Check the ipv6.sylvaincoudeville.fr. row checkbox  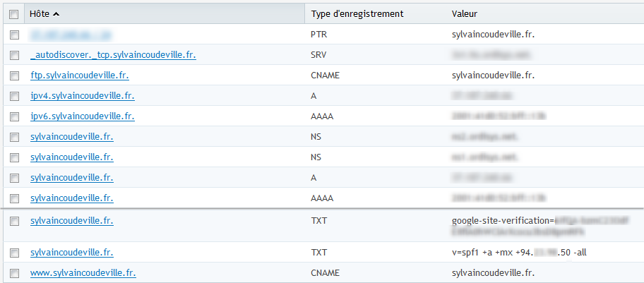click(14, 117)
